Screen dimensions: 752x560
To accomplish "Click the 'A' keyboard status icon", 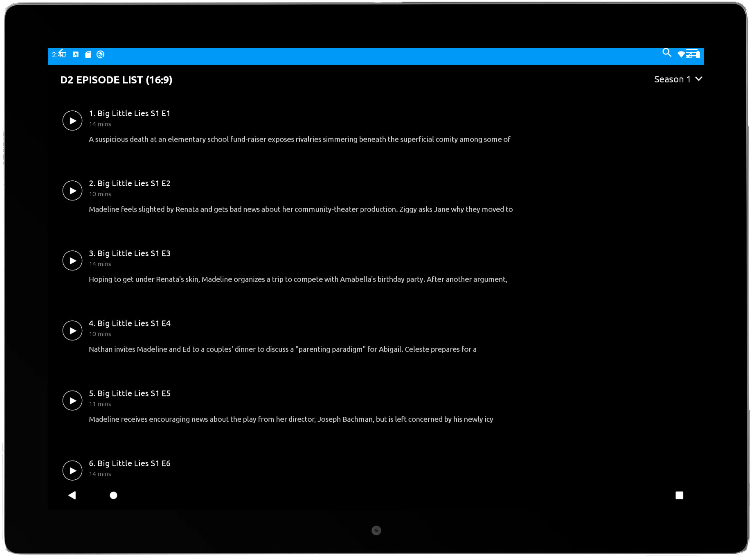I will (76, 54).
